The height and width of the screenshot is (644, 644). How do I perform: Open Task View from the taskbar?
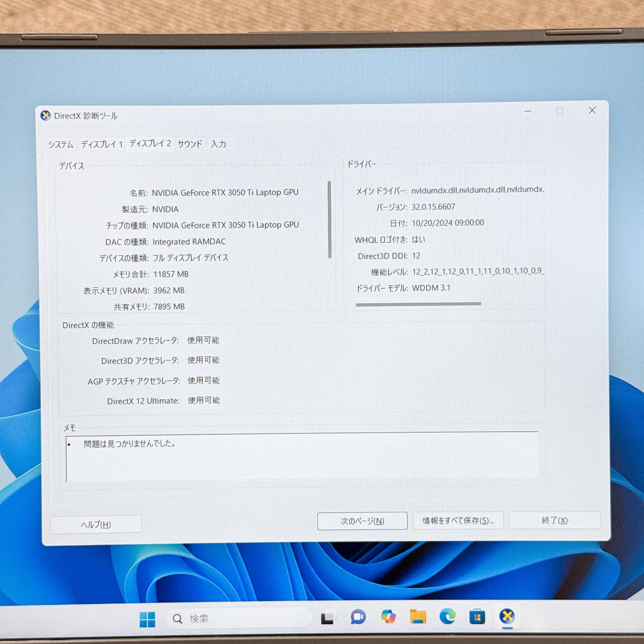tap(327, 618)
